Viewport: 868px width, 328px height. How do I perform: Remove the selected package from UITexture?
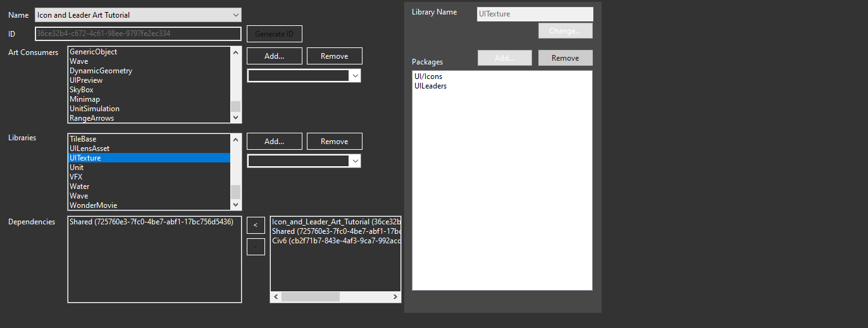click(566, 58)
